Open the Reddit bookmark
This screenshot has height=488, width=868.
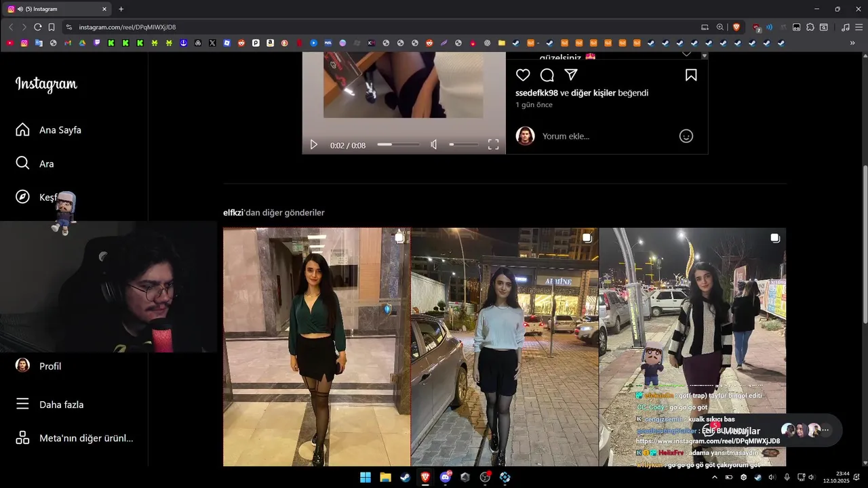click(241, 43)
